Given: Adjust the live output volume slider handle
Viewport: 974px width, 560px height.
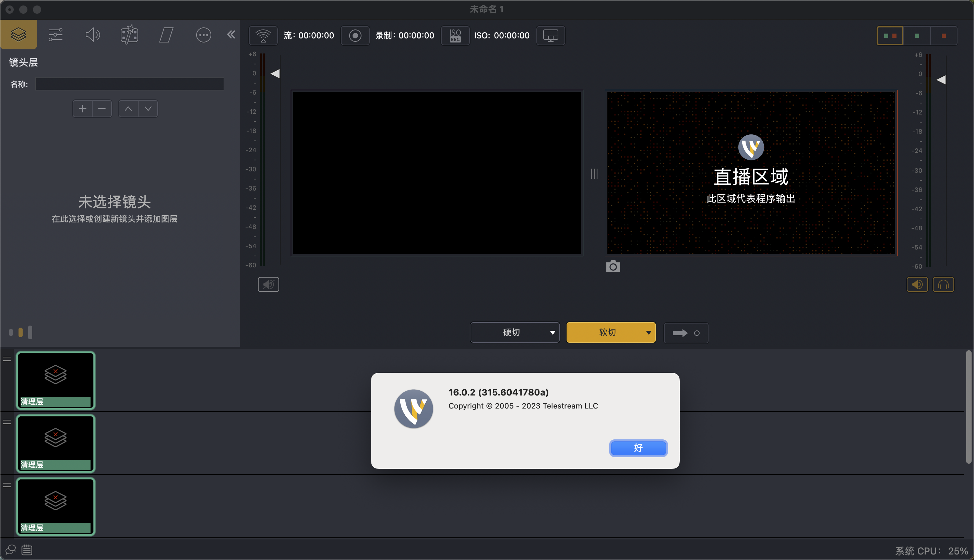Looking at the screenshot, I should point(940,80).
